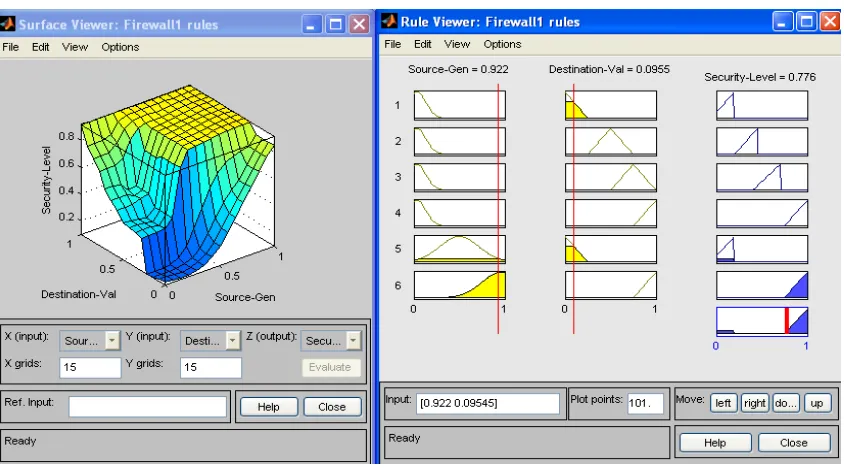Open Edit menu in Rule Viewer
This screenshot has height=468, width=844.
[423, 44]
